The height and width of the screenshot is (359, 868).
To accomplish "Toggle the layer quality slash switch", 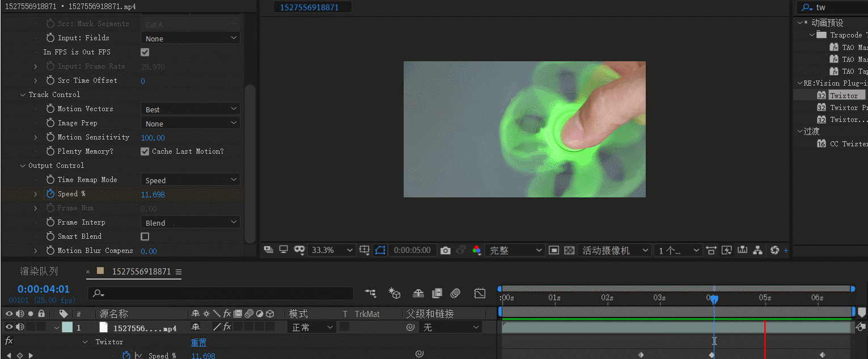I will coord(217,327).
